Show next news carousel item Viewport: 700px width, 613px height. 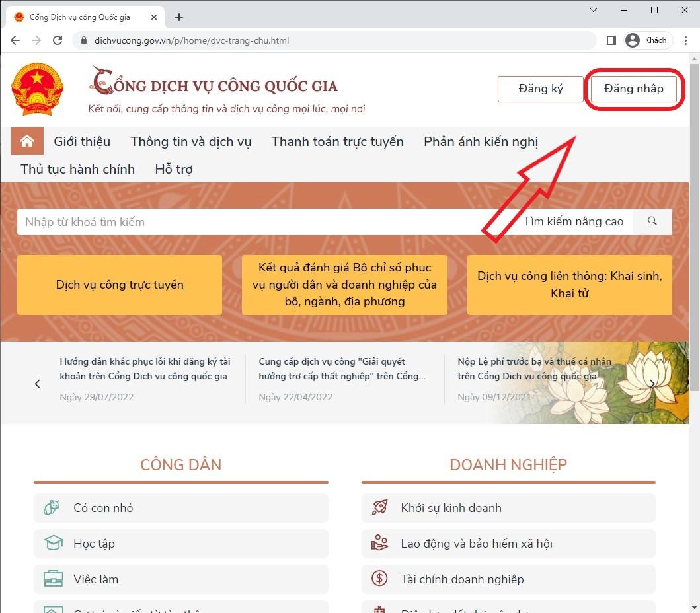652,384
